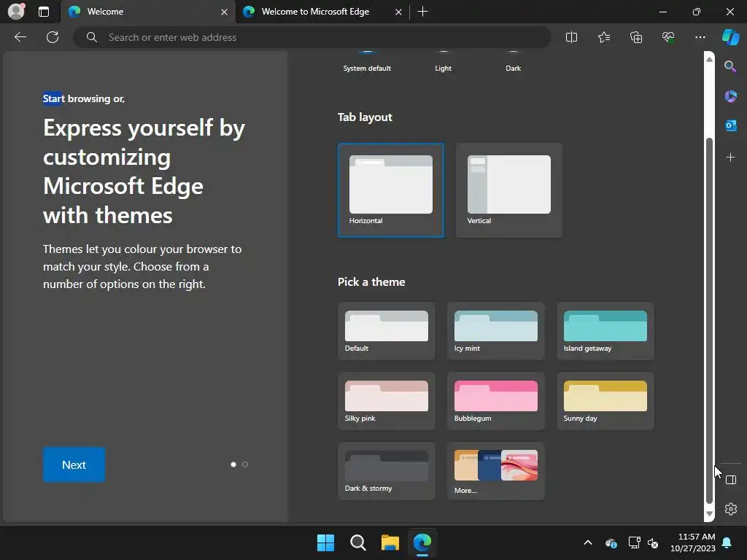
Task: Toggle the sidebar hide panel icon
Action: point(731,480)
